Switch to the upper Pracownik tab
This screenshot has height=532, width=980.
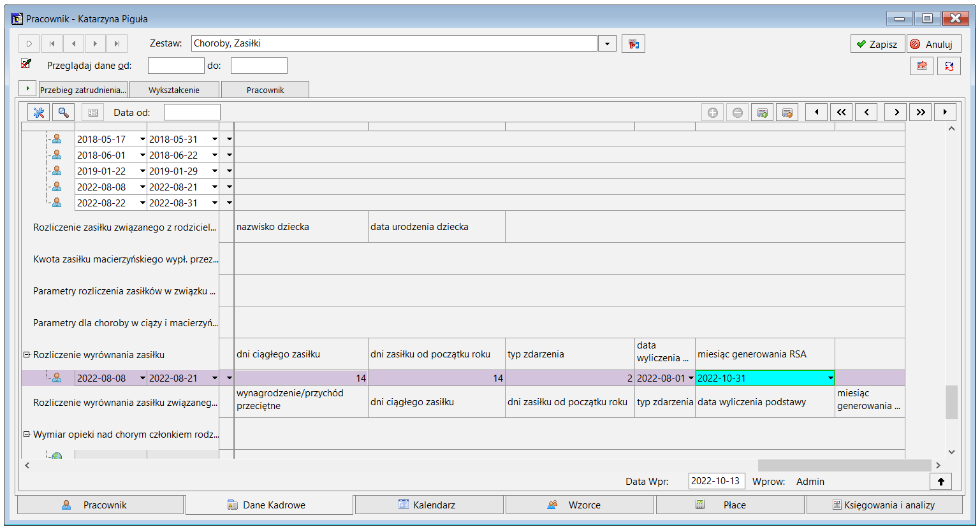click(265, 90)
